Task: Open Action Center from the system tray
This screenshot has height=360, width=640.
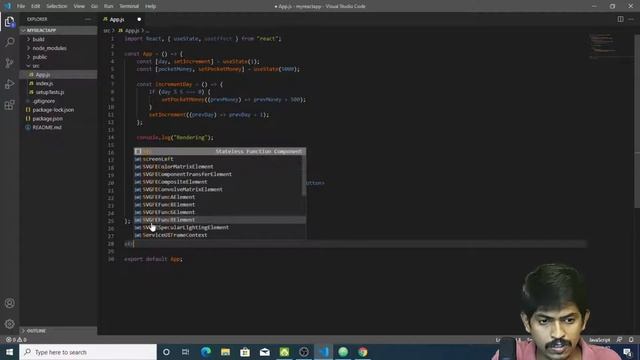Action: pos(628,352)
